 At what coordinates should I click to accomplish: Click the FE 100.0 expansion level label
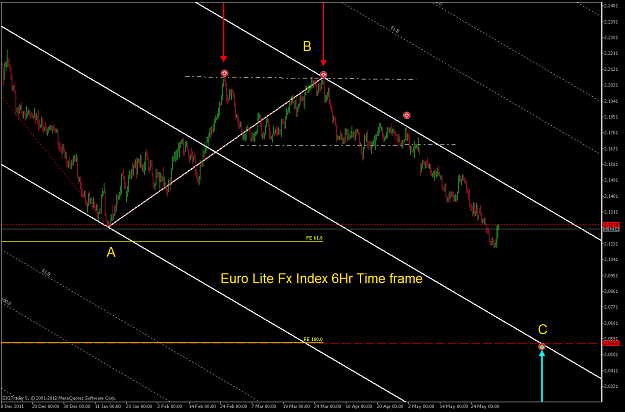(313, 339)
